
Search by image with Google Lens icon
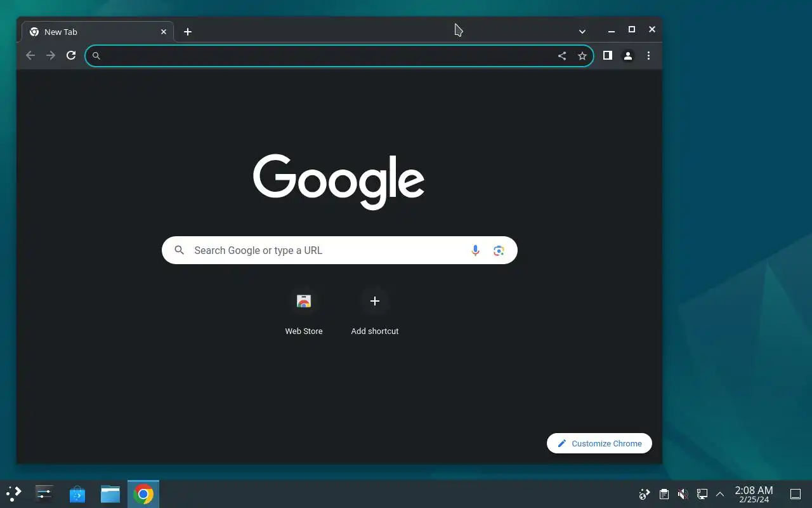click(x=499, y=250)
